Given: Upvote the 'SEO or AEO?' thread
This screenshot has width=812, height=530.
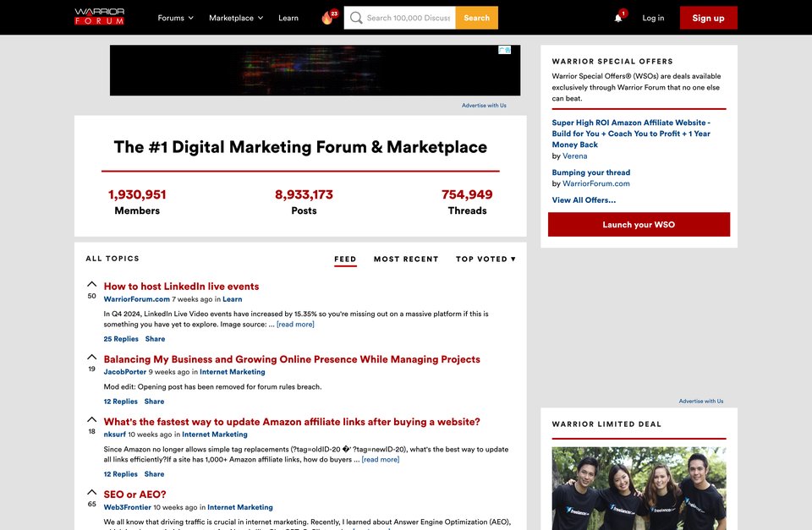Looking at the screenshot, I should [x=91, y=492].
